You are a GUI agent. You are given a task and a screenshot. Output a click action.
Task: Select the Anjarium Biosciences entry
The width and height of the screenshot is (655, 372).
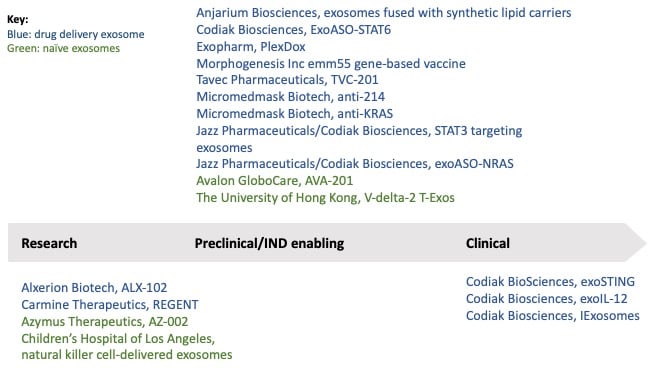[383, 13]
